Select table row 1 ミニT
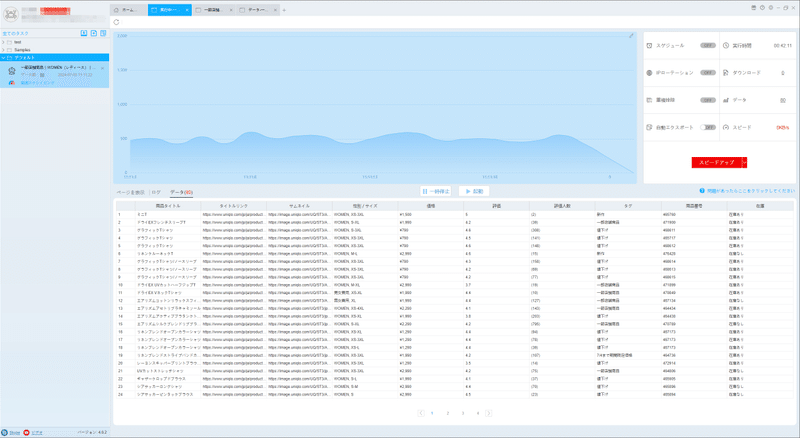 [454, 214]
